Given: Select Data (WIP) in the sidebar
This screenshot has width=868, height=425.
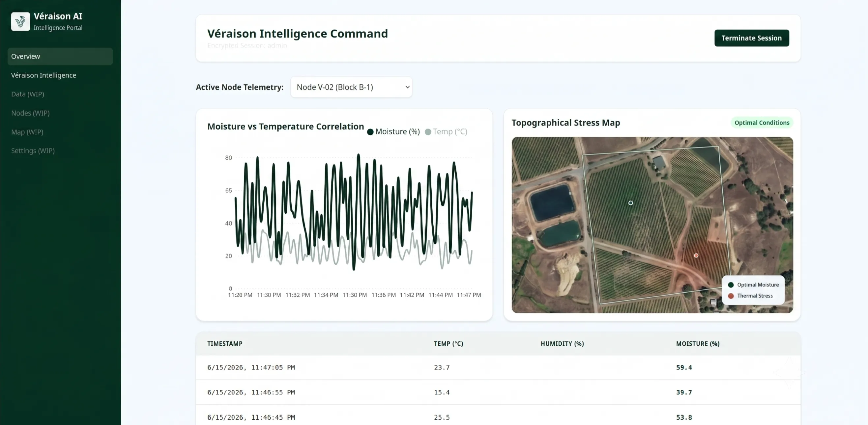Looking at the screenshot, I should click(28, 94).
